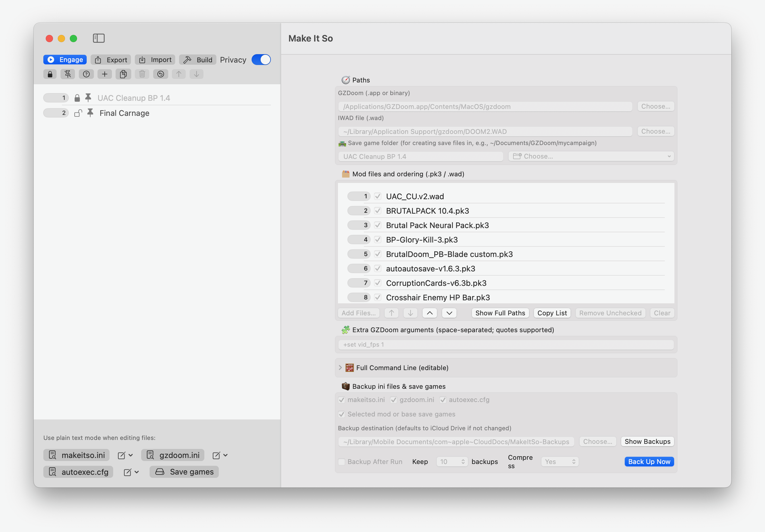Click Add Files button
This screenshot has height=532, width=765.
pyautogui.click(x=358, y=313)
